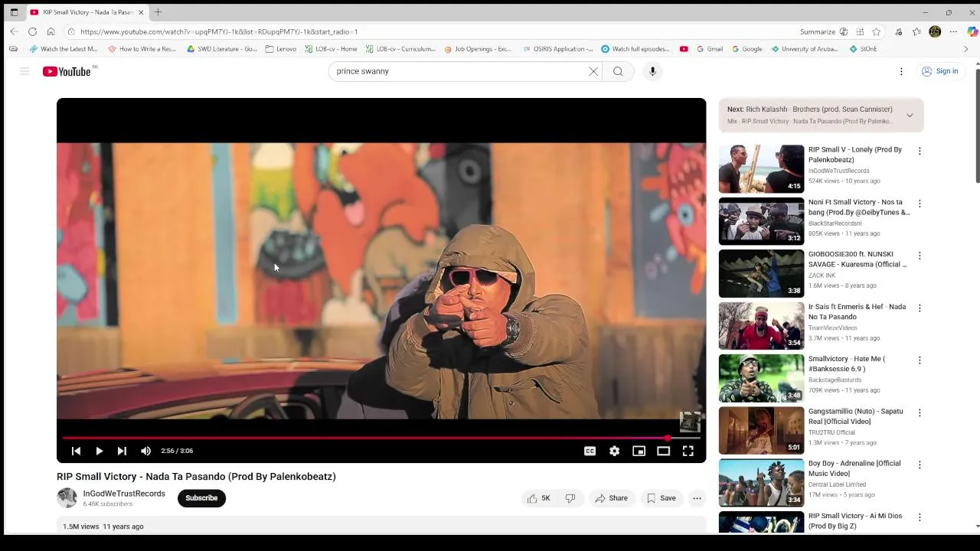Clear the search query text
980x551 pixels.
[x=593, y=71]
